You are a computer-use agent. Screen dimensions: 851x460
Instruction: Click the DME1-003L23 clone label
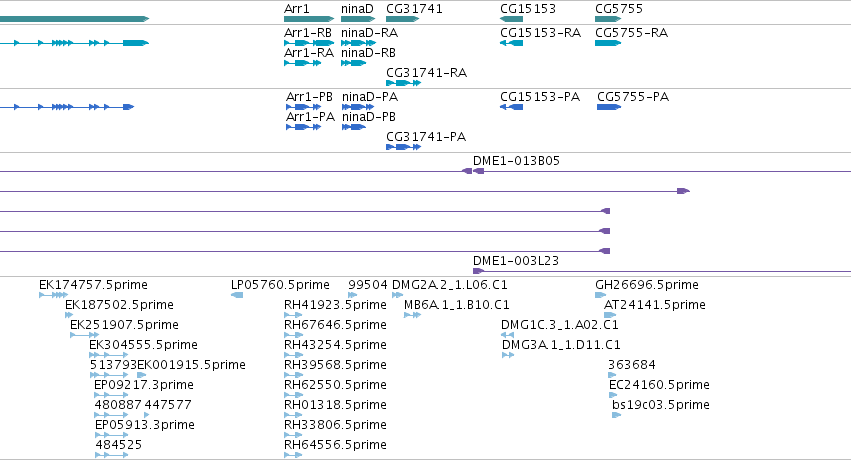pyautogui.click(x=516, y=261)
